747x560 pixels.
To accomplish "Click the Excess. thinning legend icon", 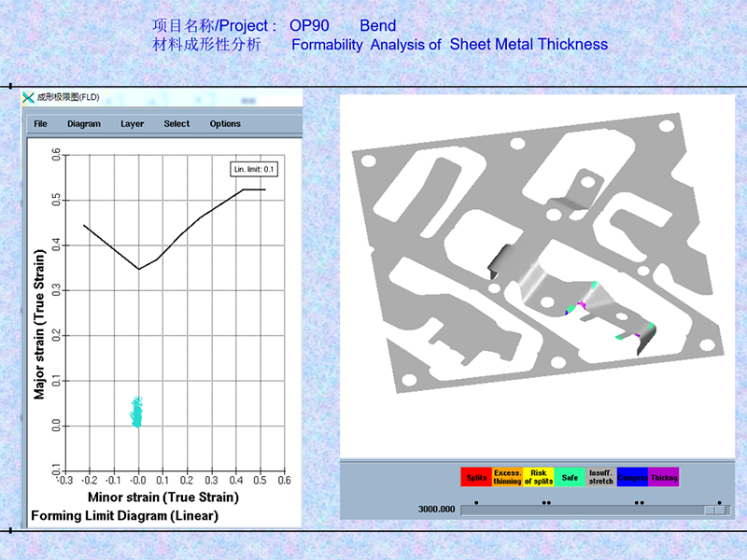I will point(506,476).
